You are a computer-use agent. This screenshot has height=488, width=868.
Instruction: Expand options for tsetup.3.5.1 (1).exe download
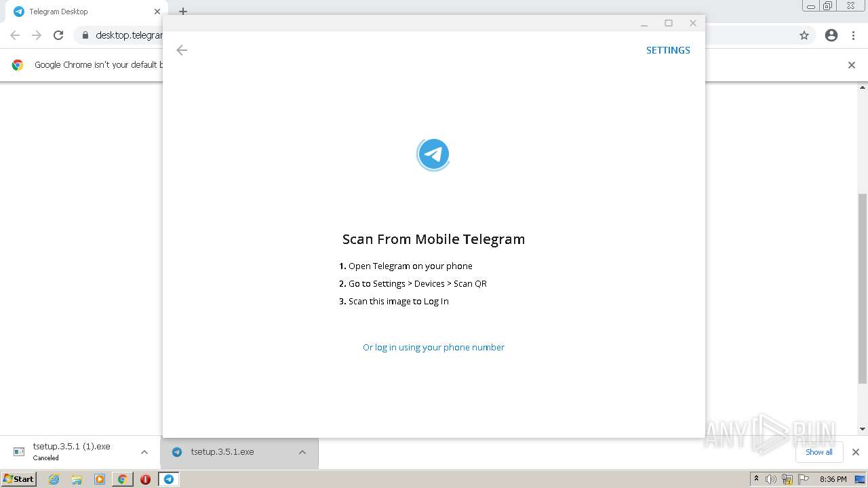(144, 452)
